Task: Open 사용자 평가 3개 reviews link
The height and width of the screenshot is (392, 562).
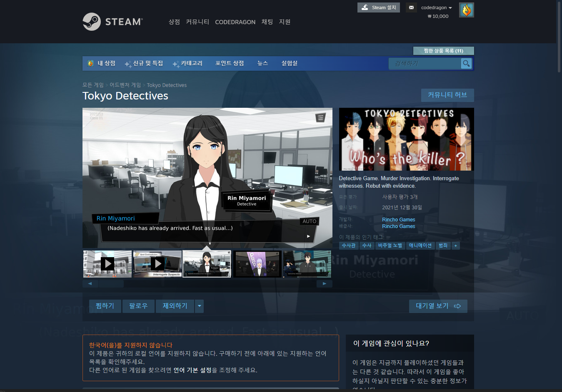Action: tap(400, 197)
